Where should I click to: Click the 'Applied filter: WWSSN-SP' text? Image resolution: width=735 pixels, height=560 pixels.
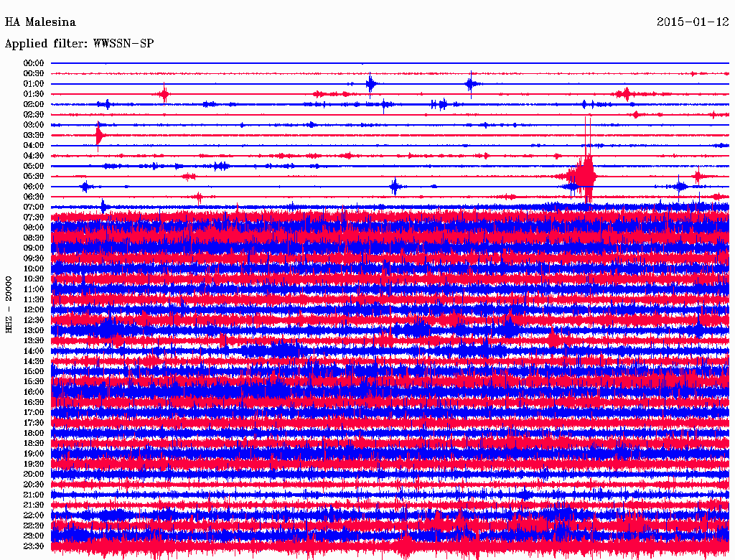point(79,44)
